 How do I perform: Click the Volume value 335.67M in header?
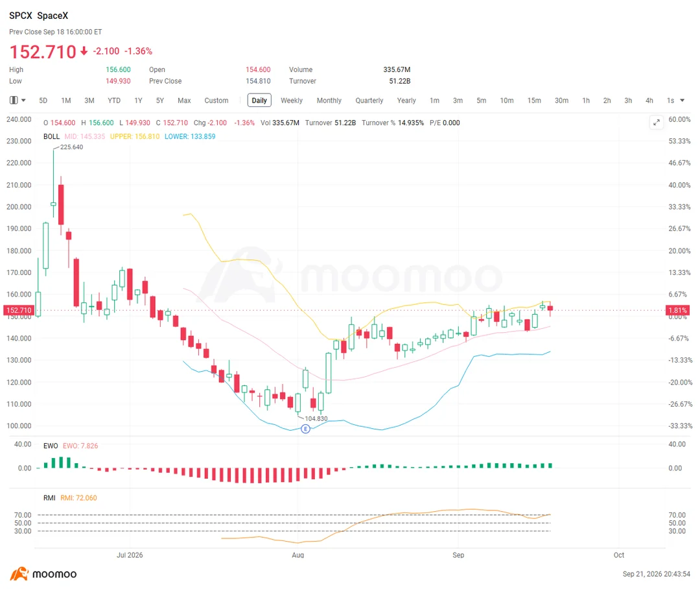[397, 69]
